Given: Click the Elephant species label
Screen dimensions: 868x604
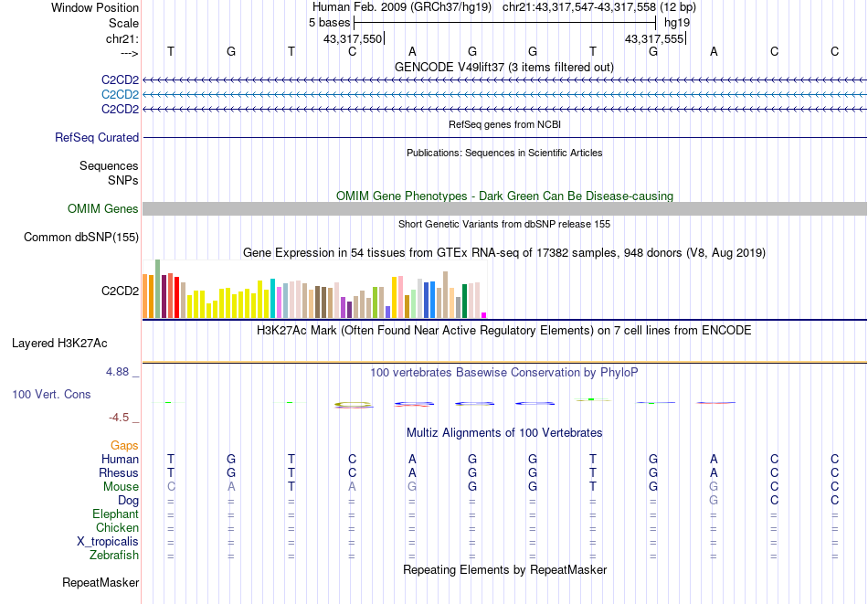Looking at the screenshot, I should click(115, 514).
